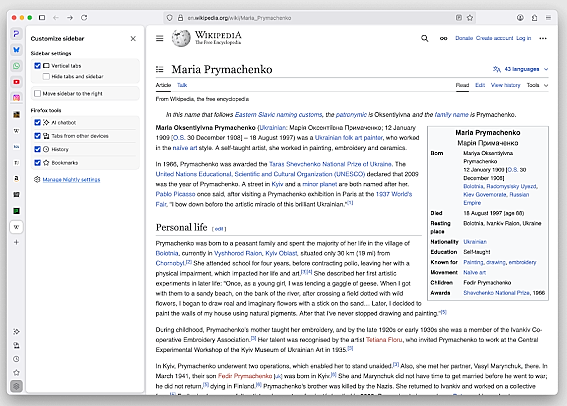The image size is (567, 406).
Task: Follow the minor planet link
Action: pyautogui.click(x=319, y=184)
